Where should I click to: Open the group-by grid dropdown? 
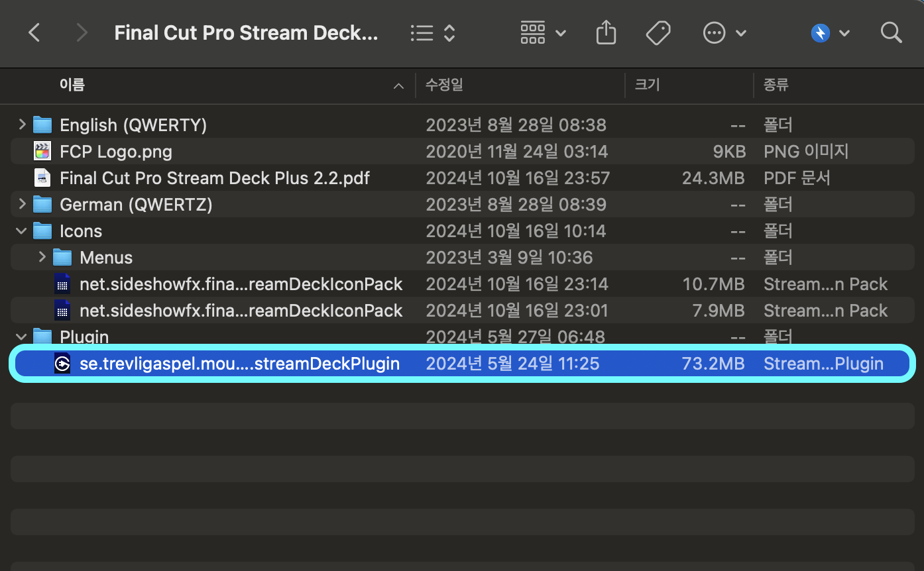click(x=543, y=32)
